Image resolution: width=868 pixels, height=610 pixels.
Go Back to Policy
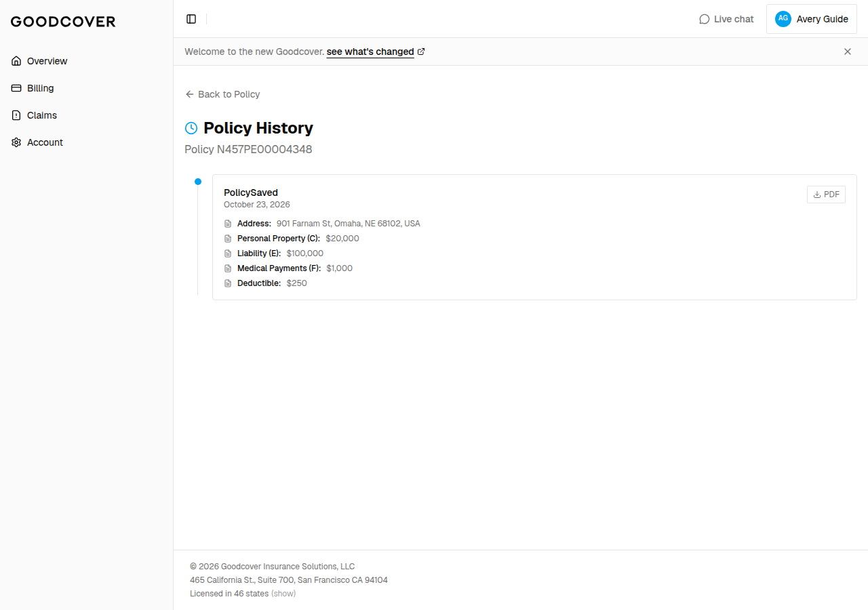222,94
